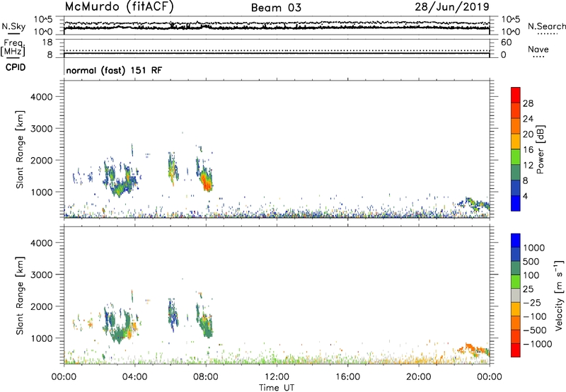Click the text normal (fast) 151 RF

(114, 70)
